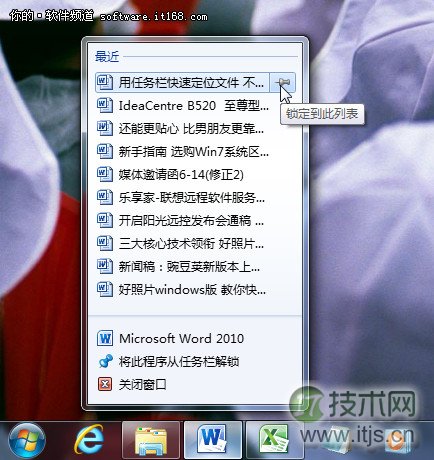
Task: Click the Word taskbar button
Action: point(213,441)
